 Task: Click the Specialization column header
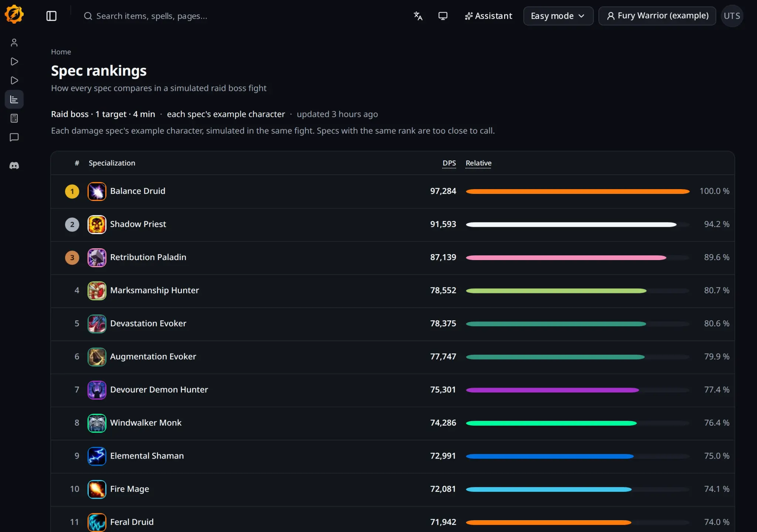tap(112, 163)
